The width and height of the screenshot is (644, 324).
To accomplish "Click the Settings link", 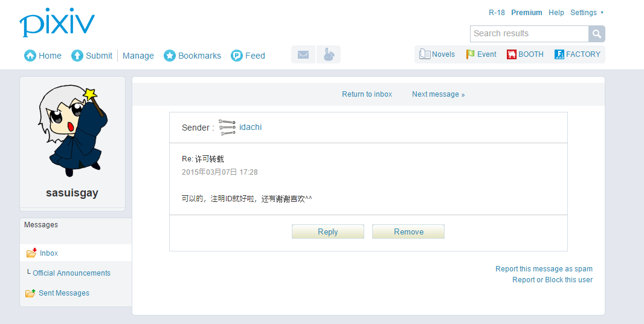I will 583,12.
